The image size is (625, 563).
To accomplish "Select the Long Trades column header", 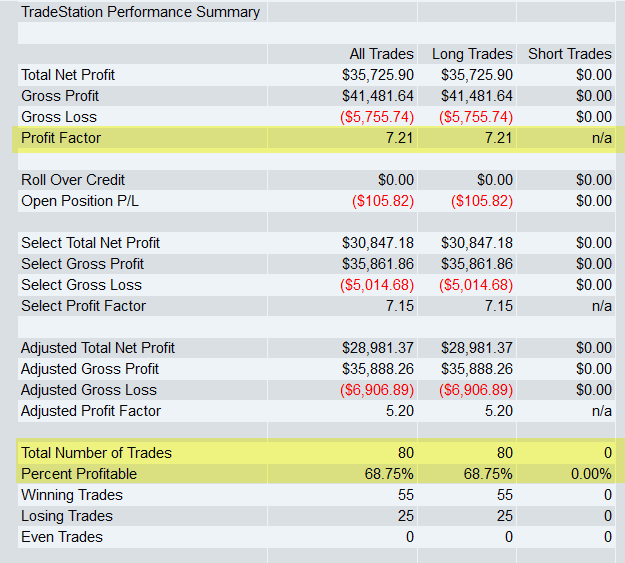I will (x=472, y=54).
